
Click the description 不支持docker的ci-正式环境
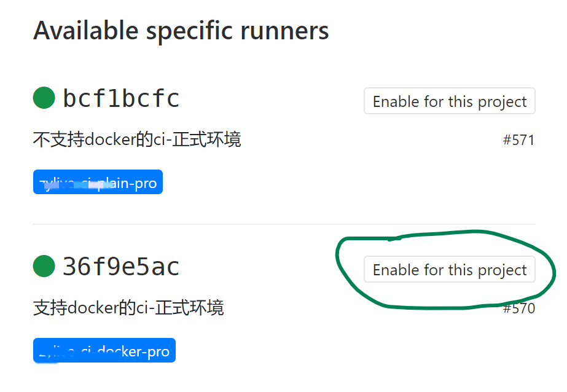pyautogui.click(x=136, y=139)
